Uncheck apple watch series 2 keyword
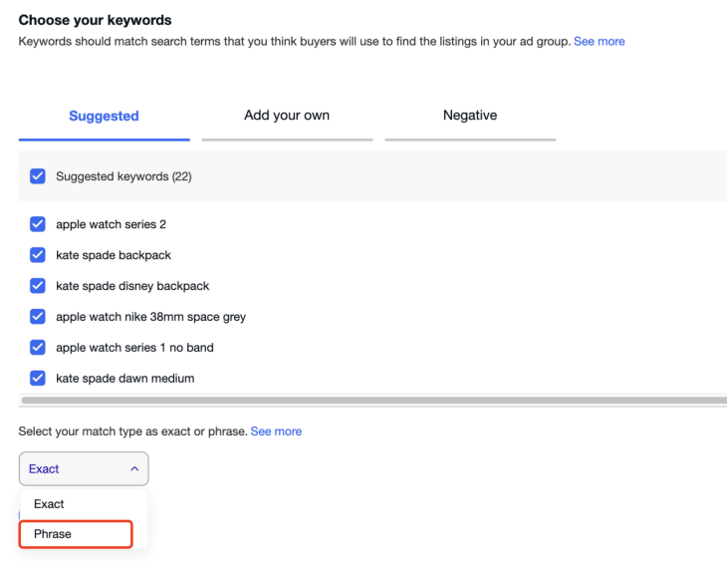The height and width of the screenshot is (563, 728). pos(38,224)
